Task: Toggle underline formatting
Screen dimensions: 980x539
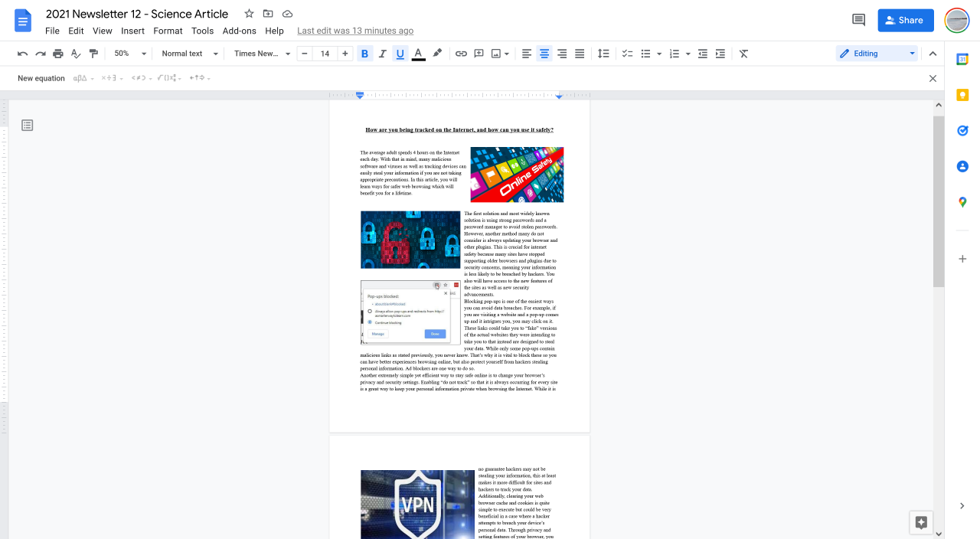Action: point(400,54)
